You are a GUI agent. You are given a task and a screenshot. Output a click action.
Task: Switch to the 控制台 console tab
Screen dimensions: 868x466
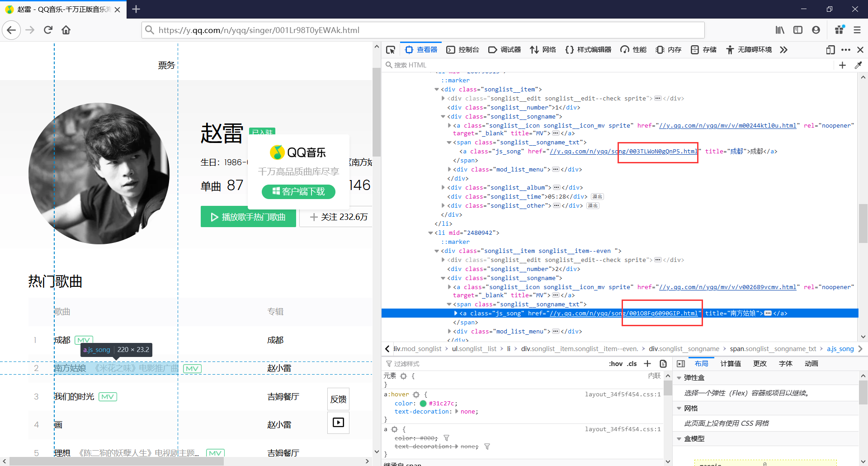(462, 50)
